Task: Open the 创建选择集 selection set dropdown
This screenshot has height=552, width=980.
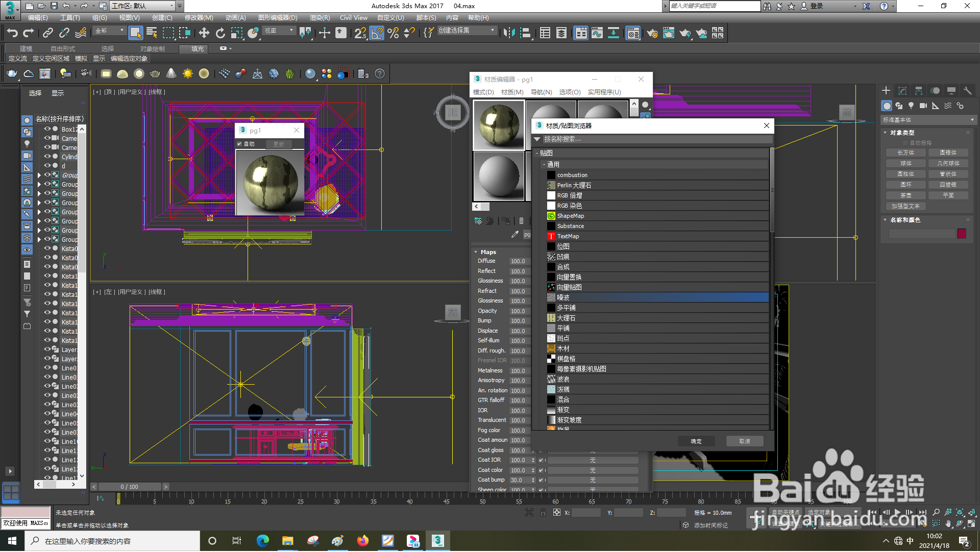Action: (467, 31)
